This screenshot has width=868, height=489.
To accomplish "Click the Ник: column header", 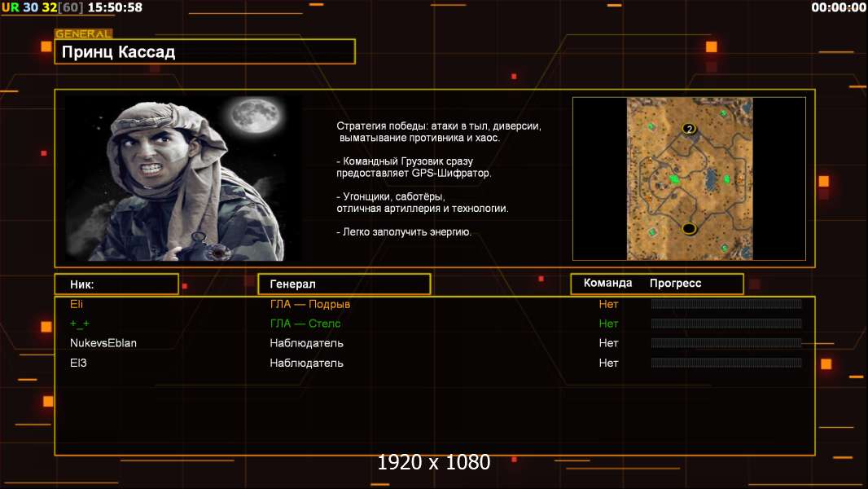I will tap(116, 284).
